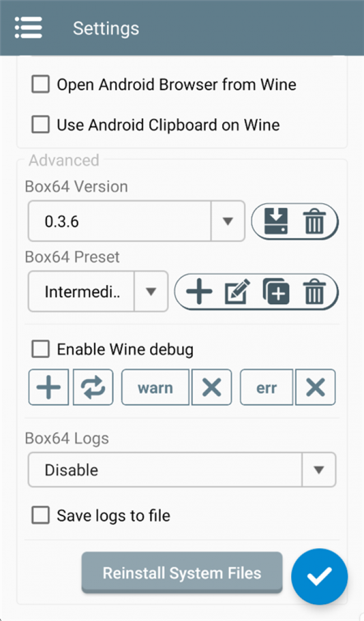Screen dimensions: 364x621
Task: Open the hamburger navigation menu
Action: click(x=29, y=27)
